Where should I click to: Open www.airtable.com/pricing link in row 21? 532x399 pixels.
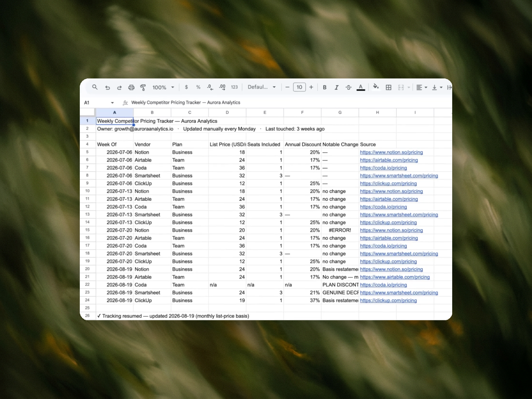(x=395, y=277)
